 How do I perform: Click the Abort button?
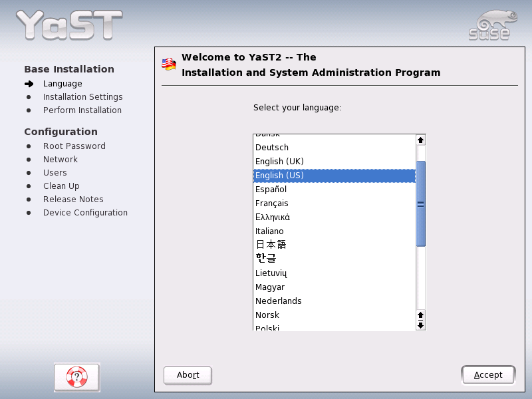[x=188, y=375]
